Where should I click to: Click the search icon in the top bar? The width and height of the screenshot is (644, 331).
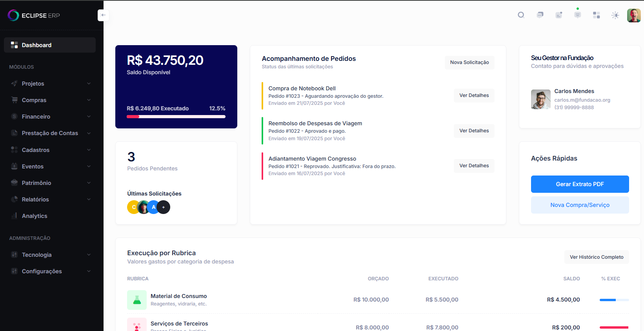pos(521,15)
